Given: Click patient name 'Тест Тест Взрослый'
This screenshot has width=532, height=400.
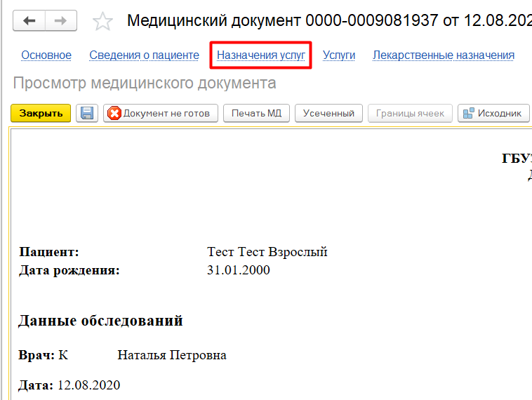Looking at the screenshot, I should point(267,252).
